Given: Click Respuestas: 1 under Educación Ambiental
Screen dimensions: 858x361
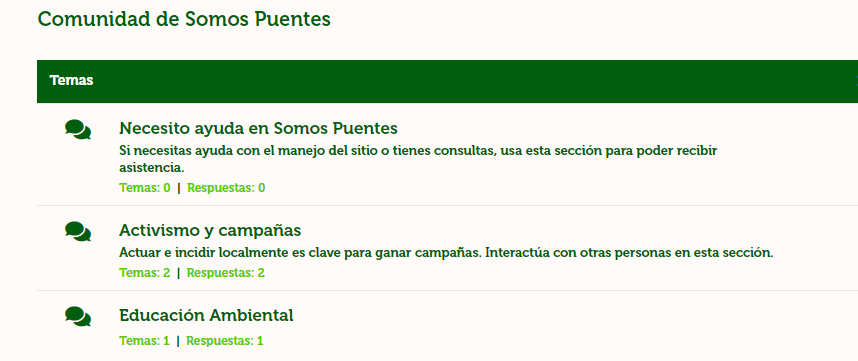Looking at the screenshot, I should point(224,341).
